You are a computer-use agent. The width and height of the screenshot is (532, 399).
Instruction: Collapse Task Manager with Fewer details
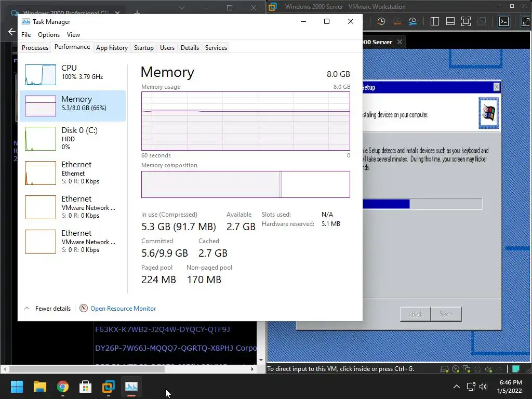(x=47, y=309)
